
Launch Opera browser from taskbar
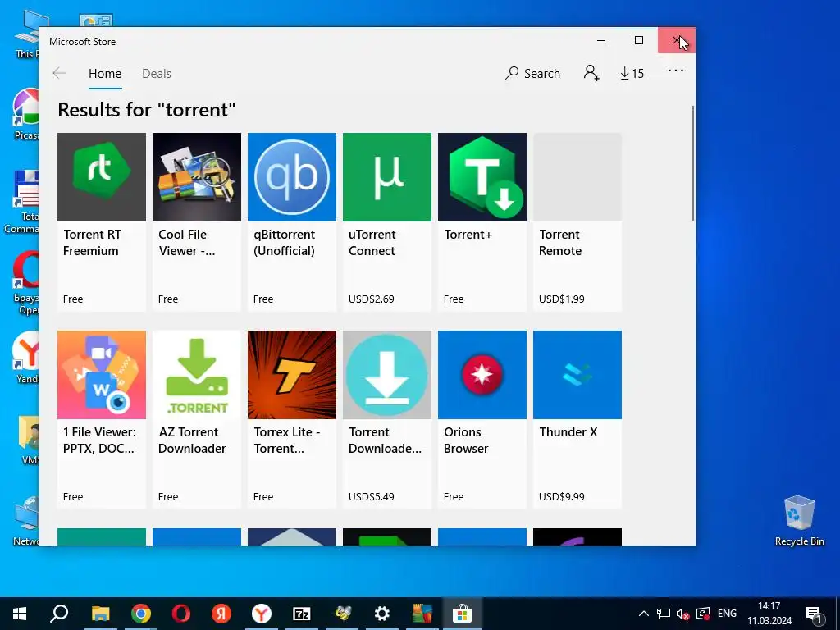pyautogui.click(x=181, y=614)
